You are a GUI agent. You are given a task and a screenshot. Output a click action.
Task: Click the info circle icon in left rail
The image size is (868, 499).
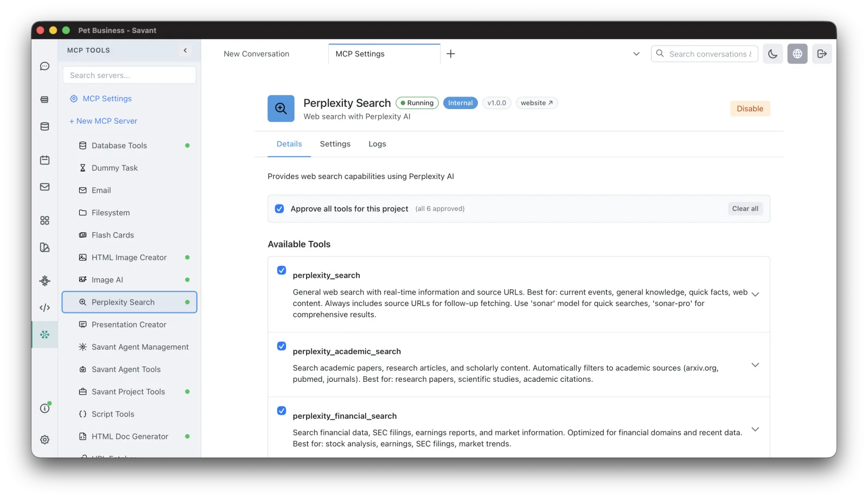[45, 408]
